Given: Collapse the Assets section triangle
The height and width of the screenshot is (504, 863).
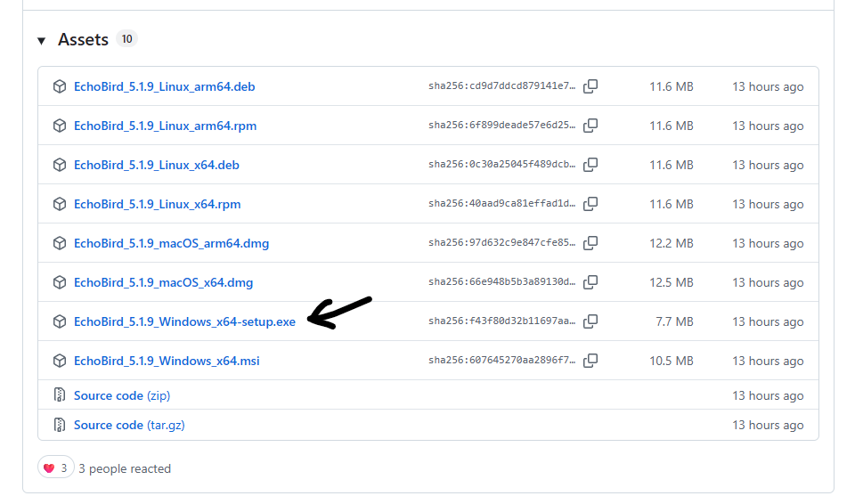Looking at the screenshot, I should 41,41.
